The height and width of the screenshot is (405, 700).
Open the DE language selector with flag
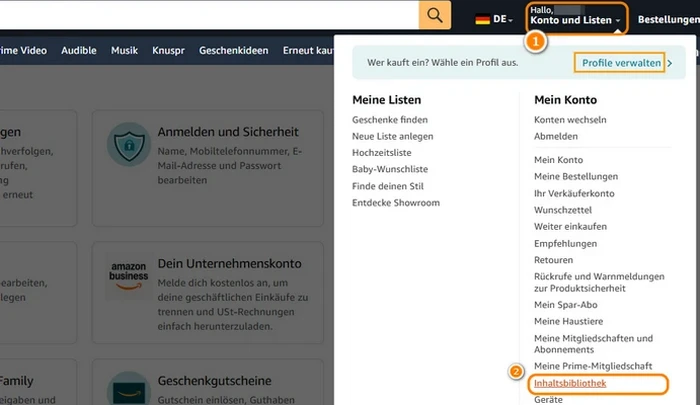pos(494,19)
